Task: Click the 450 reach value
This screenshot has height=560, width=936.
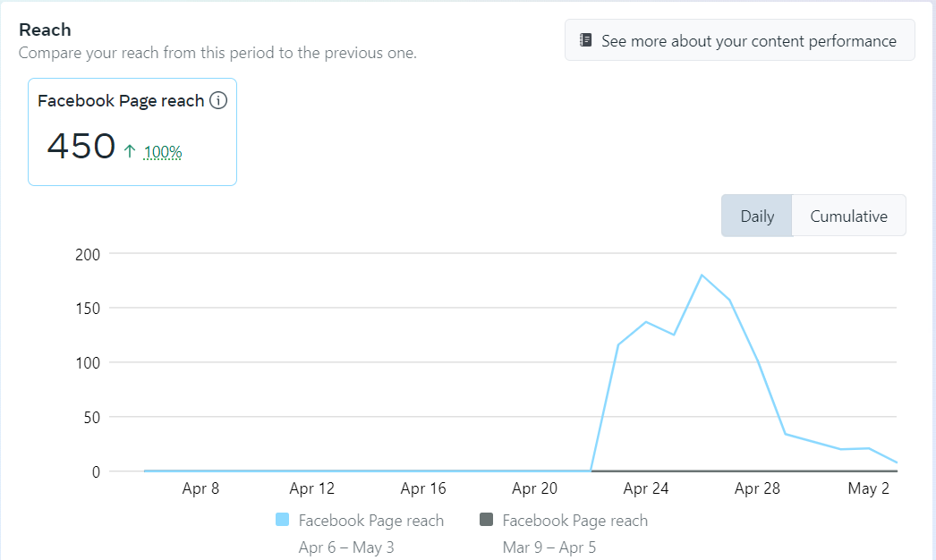Action: [81, 146]
